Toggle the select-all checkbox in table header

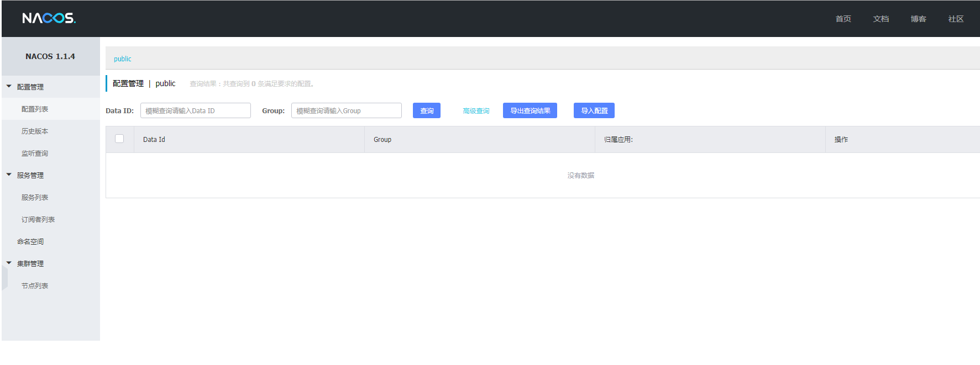pos(119,139)
